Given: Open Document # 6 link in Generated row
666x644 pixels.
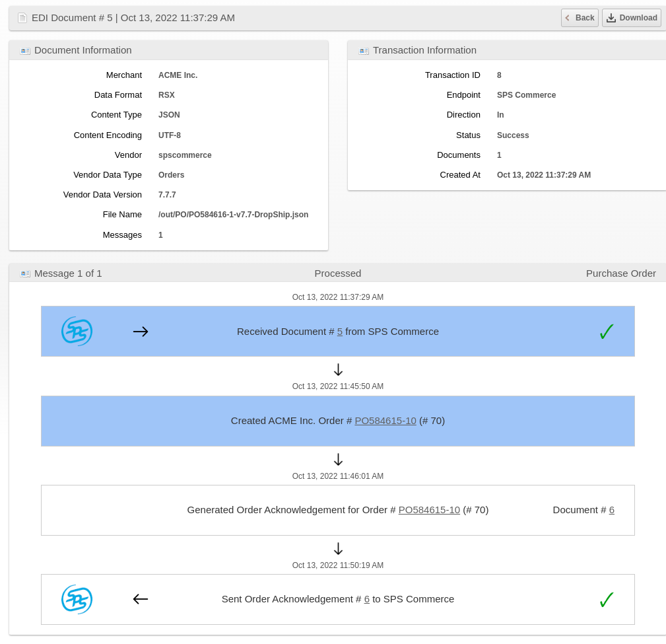Looking at the screenshot, I should (611, 510).
